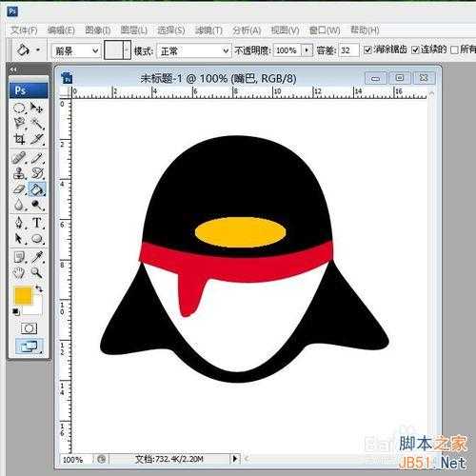Open the opacity slider arrow
Image resolution: width=476 pixels, height=476 pixels.
(307, 50)
